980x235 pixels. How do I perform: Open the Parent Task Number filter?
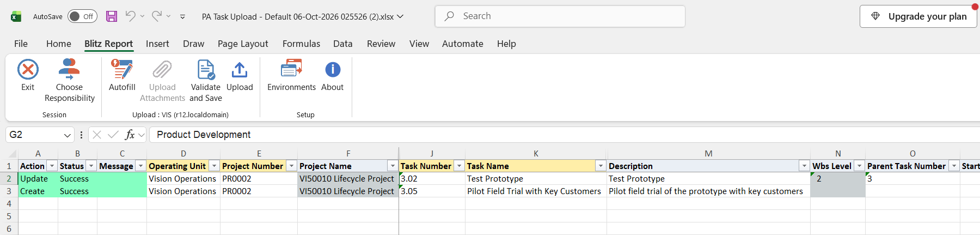tap(954, 166)
